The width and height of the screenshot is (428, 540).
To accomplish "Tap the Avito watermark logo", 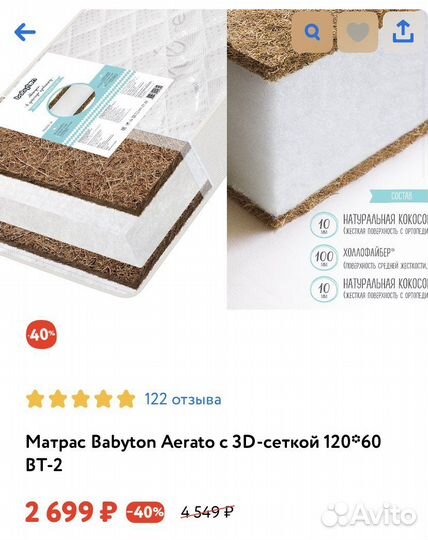I will (x=368, y=515).
